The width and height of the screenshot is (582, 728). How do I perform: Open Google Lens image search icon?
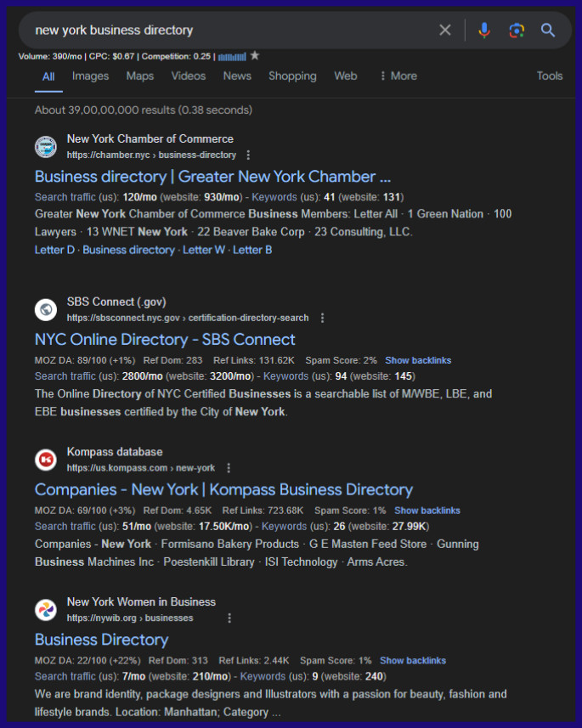(x=517, y=31)
